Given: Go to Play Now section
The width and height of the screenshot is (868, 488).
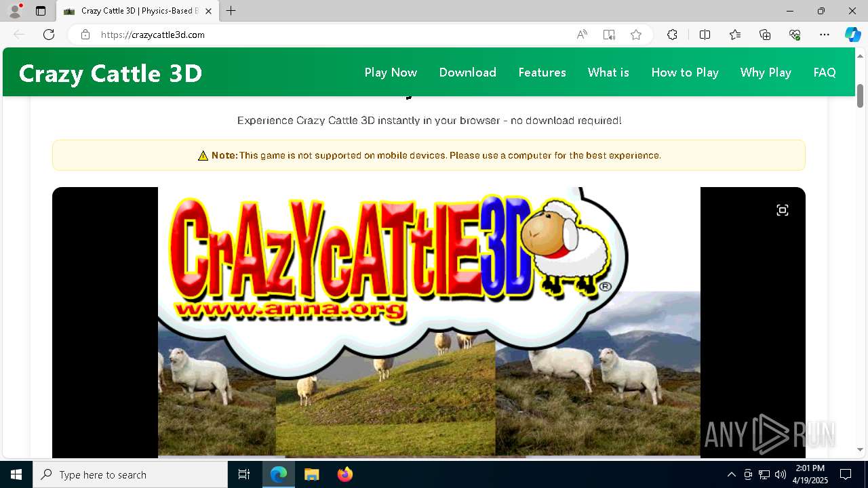Looking at the screenshot, I should [x=391, y=73].
